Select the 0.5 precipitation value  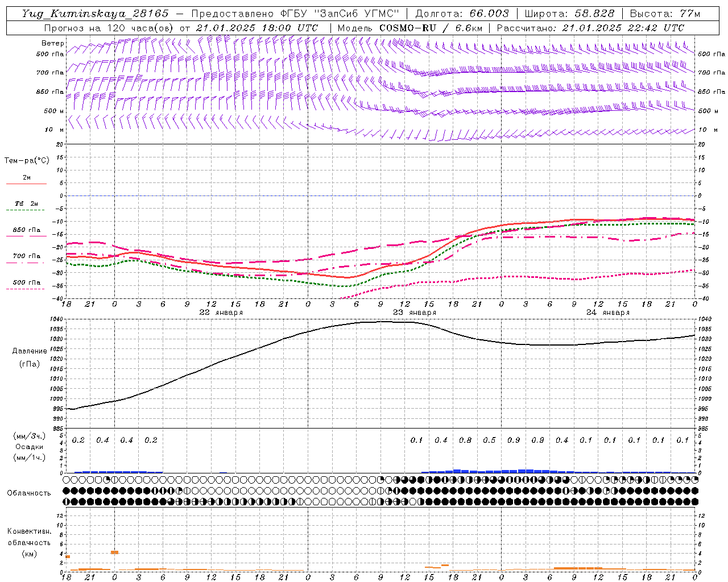[489, 440]
